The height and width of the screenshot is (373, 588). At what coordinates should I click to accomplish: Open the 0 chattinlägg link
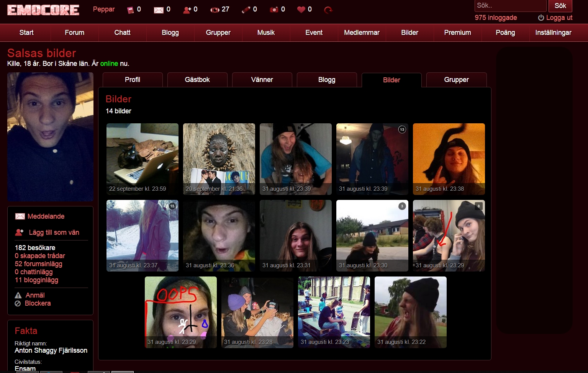tap(34, 272)
